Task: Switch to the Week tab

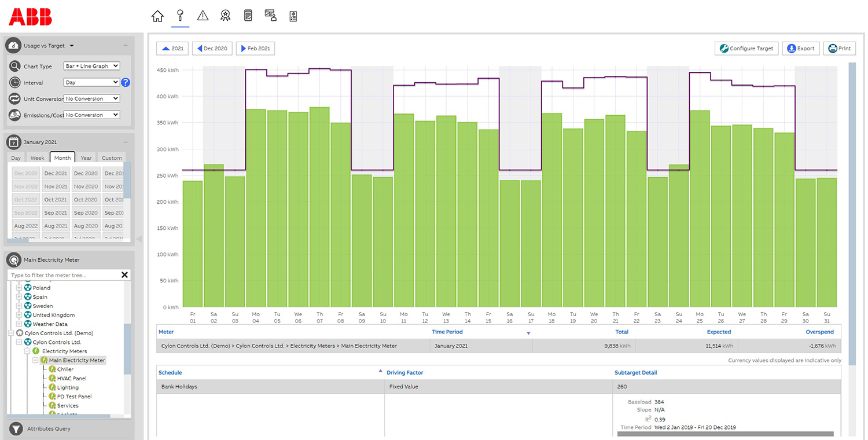Action: click(36, 157)
